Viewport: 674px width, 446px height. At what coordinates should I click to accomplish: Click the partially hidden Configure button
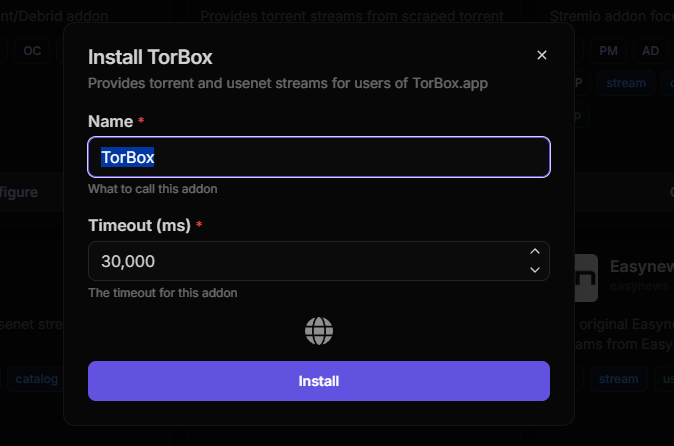click(x=20, y=191)
